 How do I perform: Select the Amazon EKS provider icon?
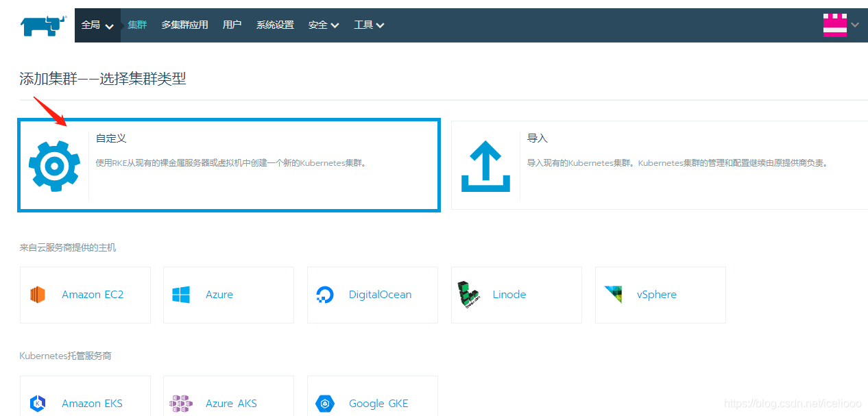(38, 403)
